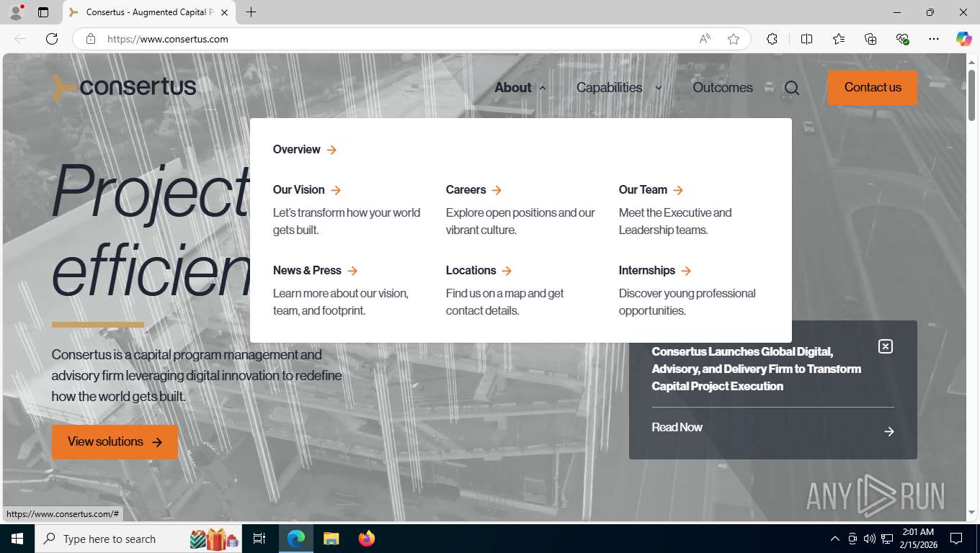Click the Contact us button
Image resolution: width=980 pixels, height=553 pixels.
pyautogui.click(x=873, y=88)
